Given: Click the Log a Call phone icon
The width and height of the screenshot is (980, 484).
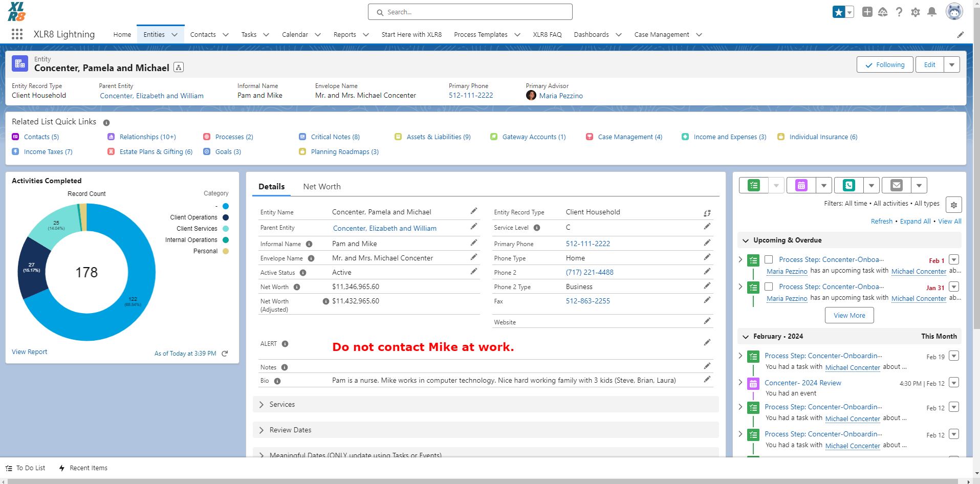Looking at the screenshot, I should point(848,185).
